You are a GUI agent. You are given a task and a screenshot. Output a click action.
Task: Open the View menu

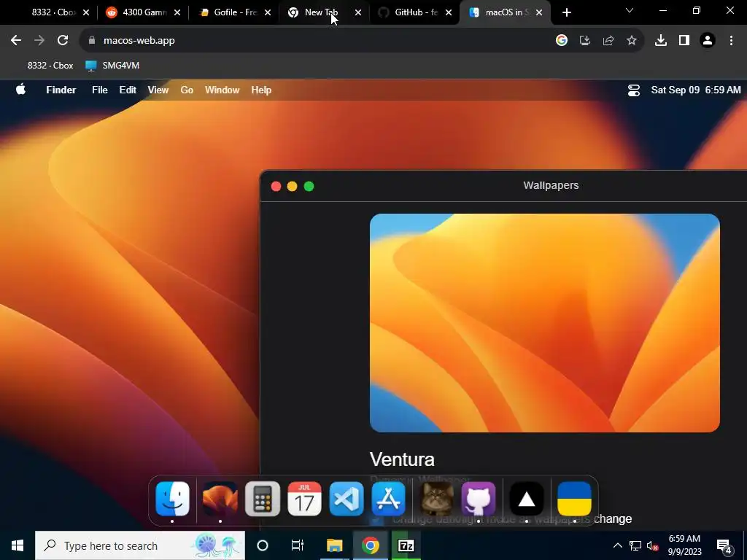click(x=158, y=90)
